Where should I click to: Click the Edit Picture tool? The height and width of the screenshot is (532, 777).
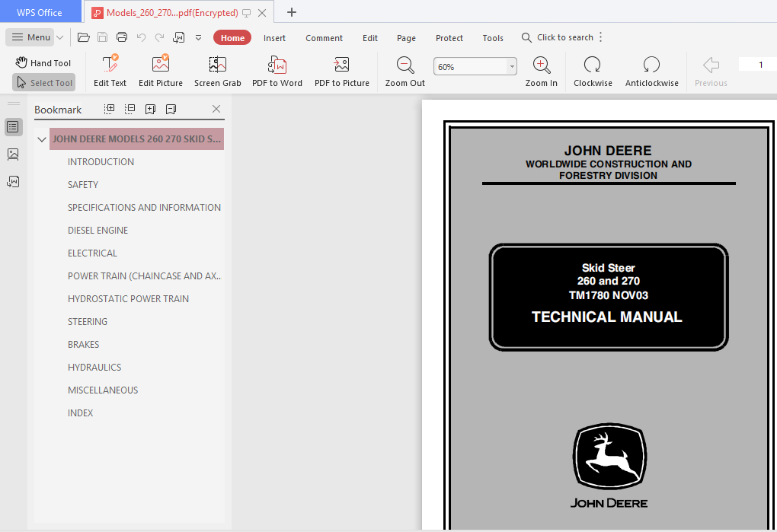coord(161,72)
